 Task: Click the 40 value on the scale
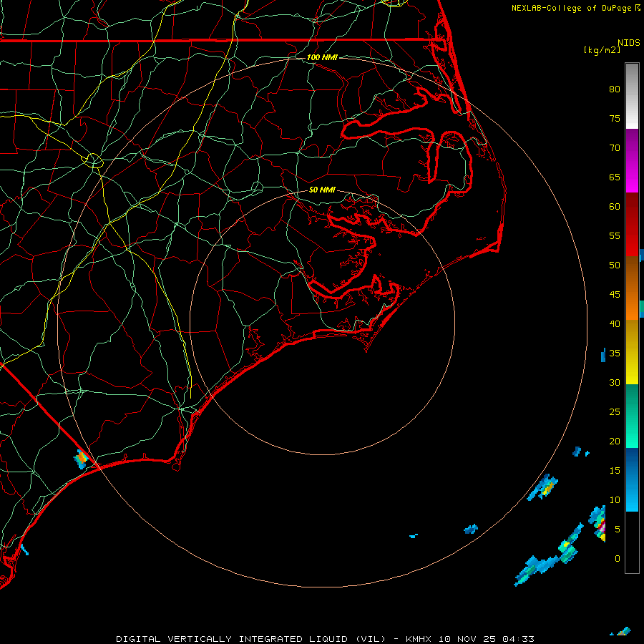pyautogui.click(x=615, y=323)
